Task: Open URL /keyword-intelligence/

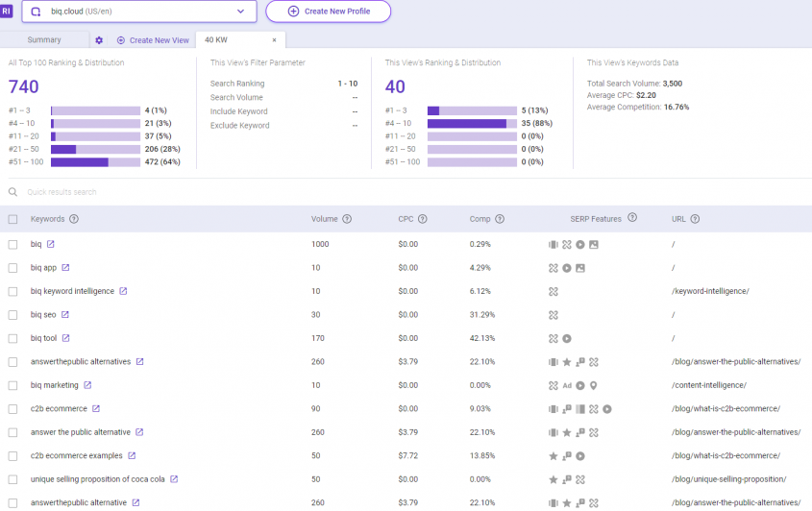Action: click(x=710, y=291)
